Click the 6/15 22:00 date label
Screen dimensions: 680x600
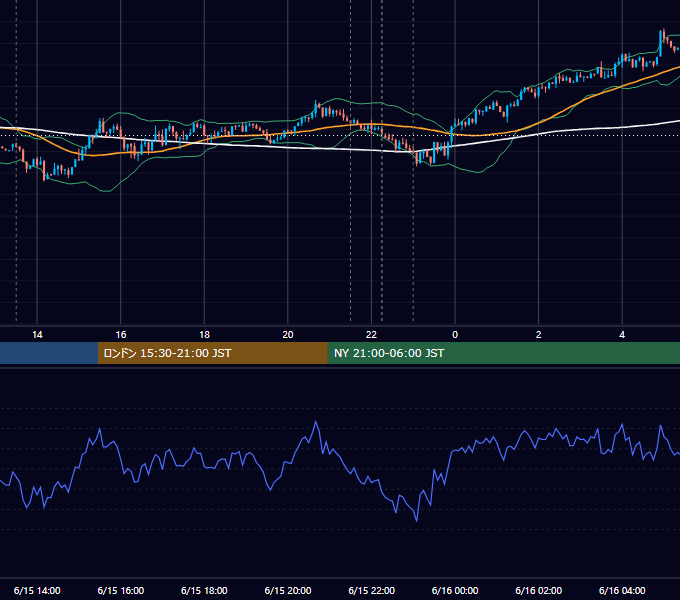[372, 590]
